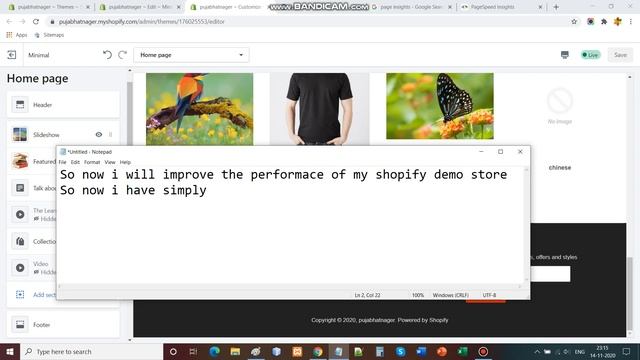Click the bird product image

pyautogui.click(x=200, y=109)
